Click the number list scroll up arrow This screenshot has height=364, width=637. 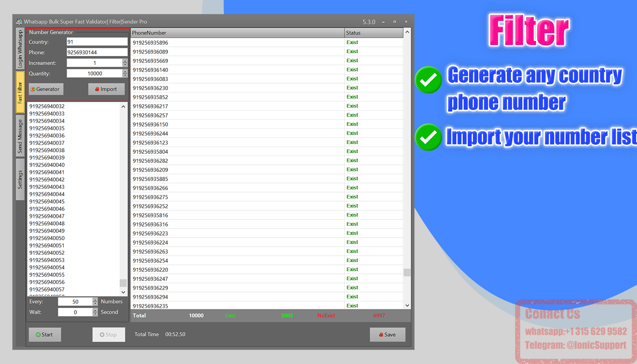[123, 106]
